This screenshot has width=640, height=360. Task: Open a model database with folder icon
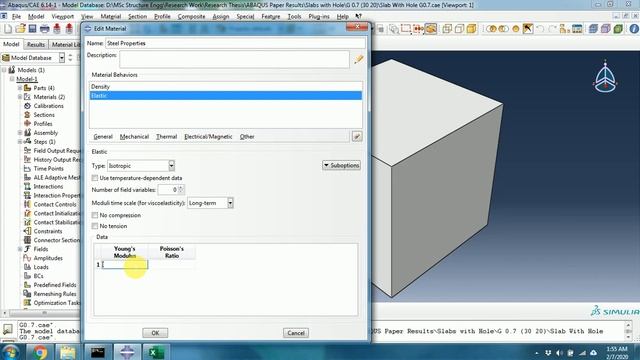20,29
